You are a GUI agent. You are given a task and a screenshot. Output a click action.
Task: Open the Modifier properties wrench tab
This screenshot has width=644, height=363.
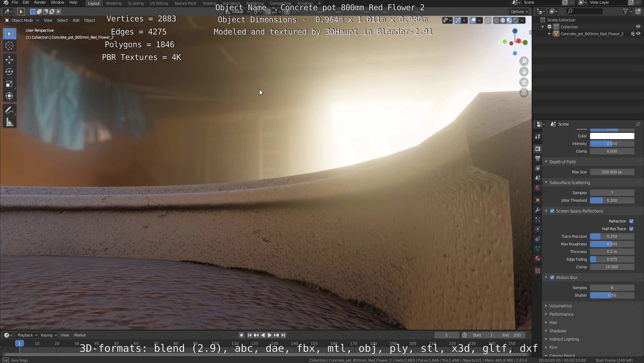(x=538, y=210)
